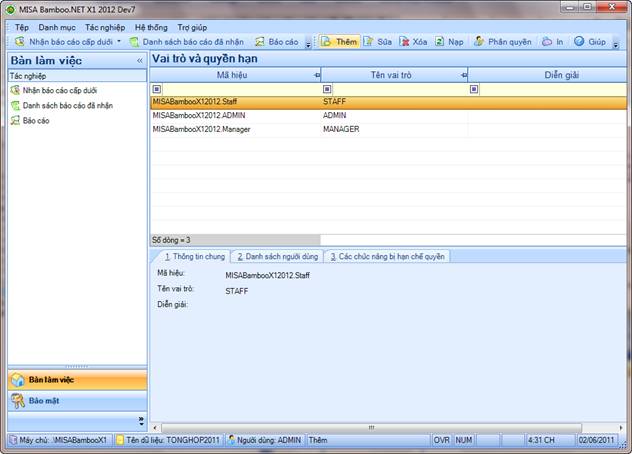Open the Tệp menu
Image resolution: width=632 pixels, height=454 pixels.
22,27
